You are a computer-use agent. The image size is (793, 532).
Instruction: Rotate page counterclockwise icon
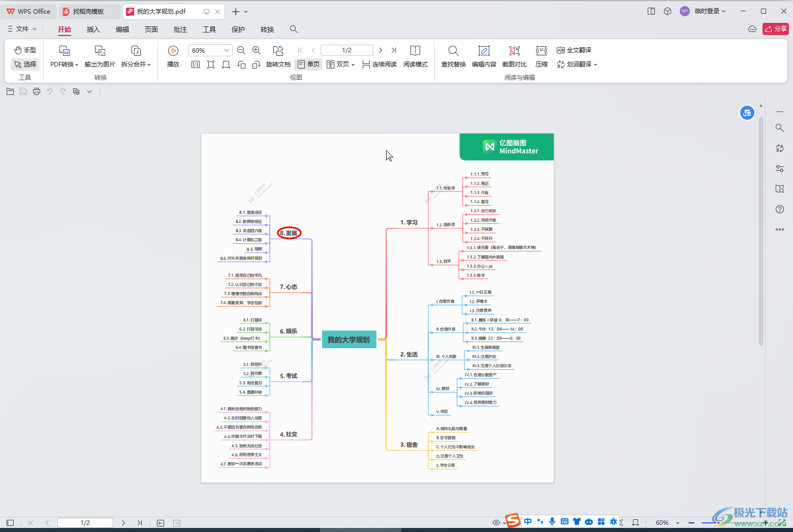click(x=241, y=64)
